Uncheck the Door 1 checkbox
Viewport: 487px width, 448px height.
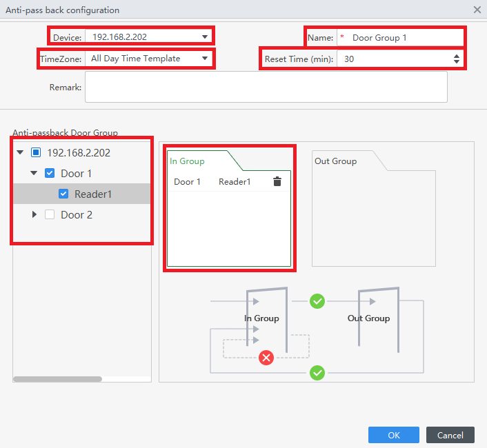pos(50,174)
